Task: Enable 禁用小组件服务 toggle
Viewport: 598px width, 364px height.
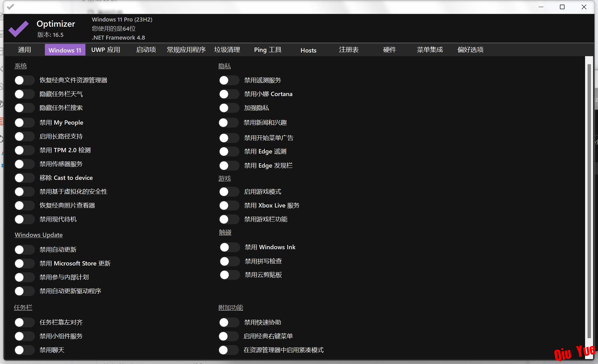Action: pos(24,336)
